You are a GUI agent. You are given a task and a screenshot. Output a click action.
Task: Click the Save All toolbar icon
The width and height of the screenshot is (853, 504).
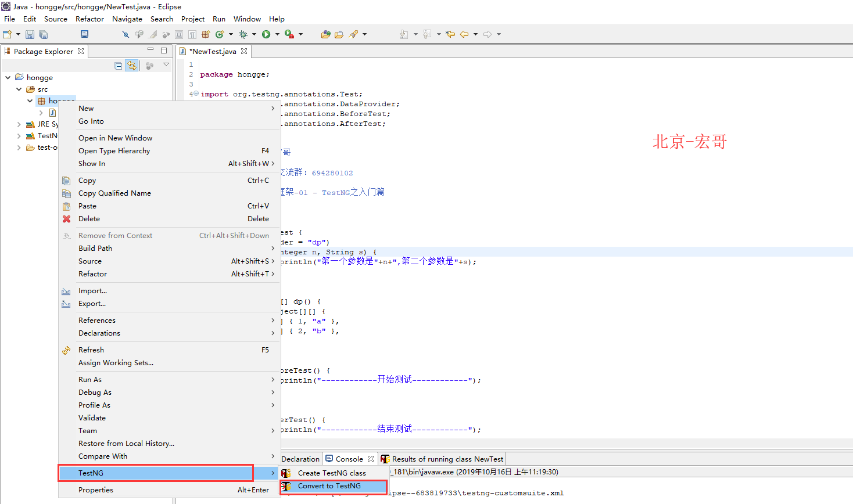(x=43, y=34)
